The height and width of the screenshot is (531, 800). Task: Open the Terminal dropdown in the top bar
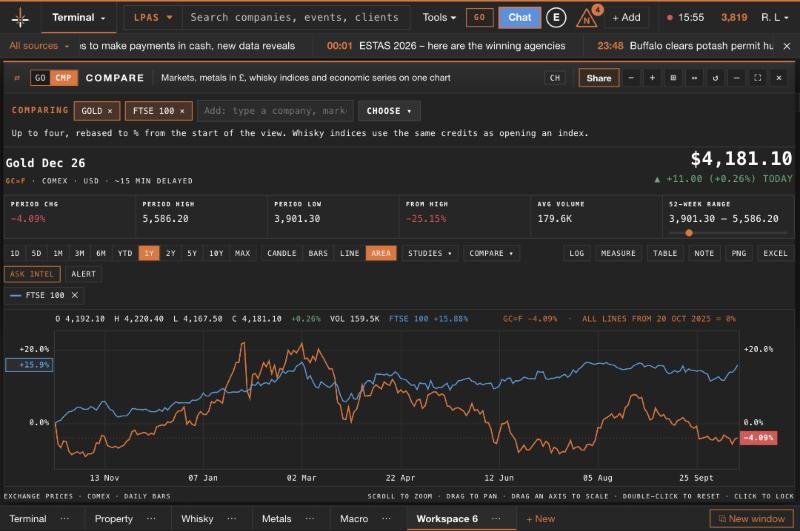click(x=79, y=18)
